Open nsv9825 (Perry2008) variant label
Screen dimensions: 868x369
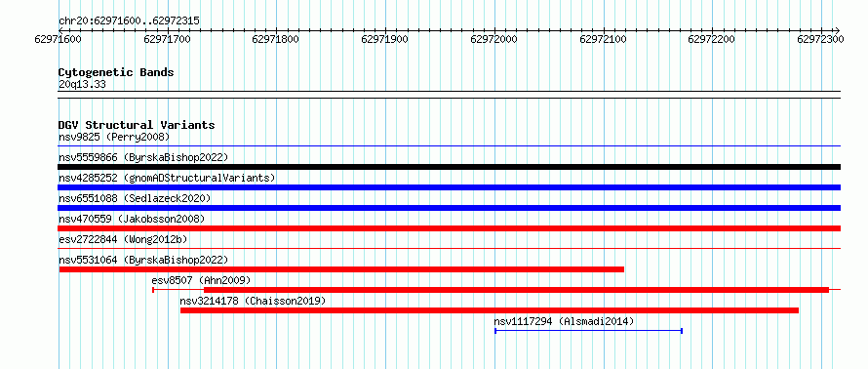114,137
